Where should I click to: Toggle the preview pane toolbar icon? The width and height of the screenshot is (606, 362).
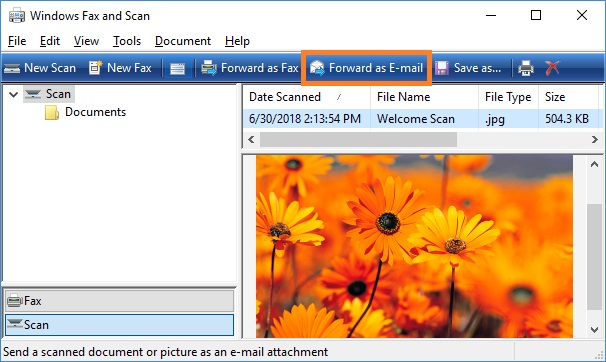(177, 69)
